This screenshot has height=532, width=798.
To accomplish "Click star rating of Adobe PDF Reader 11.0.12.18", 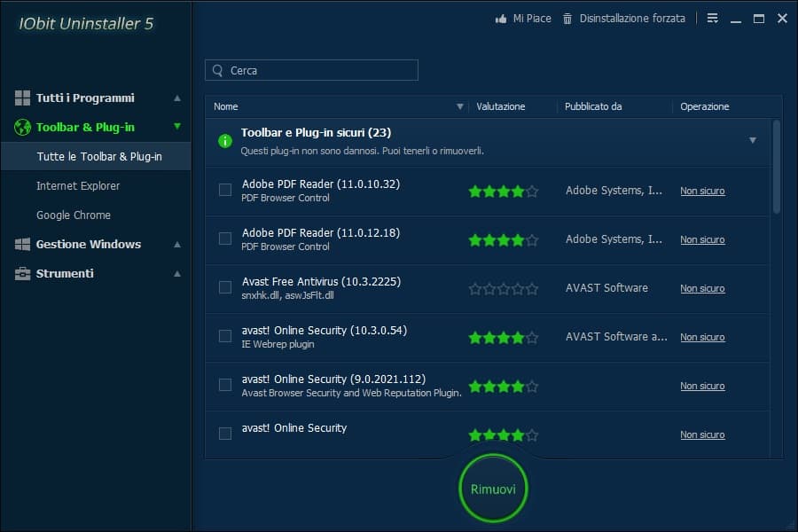I will [x=504, y=240].
